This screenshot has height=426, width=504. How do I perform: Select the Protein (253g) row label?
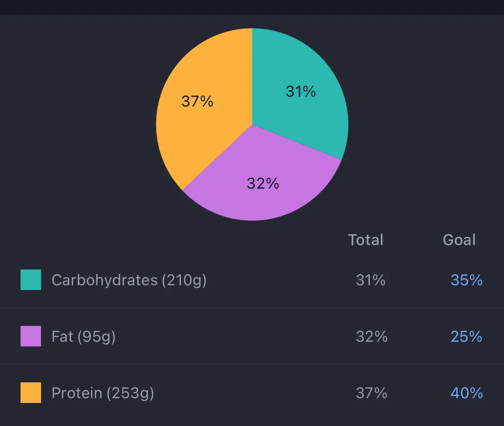point(103,393)
